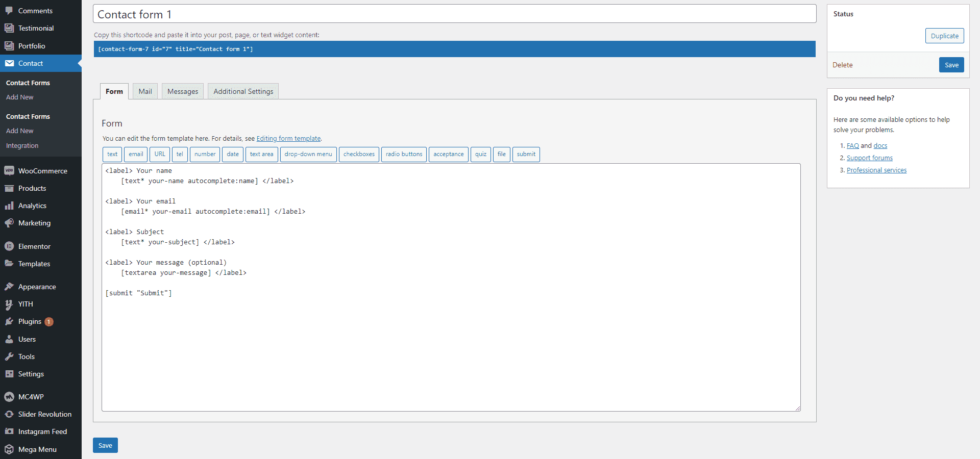Switch to the Mail tab

click(145, 91)
